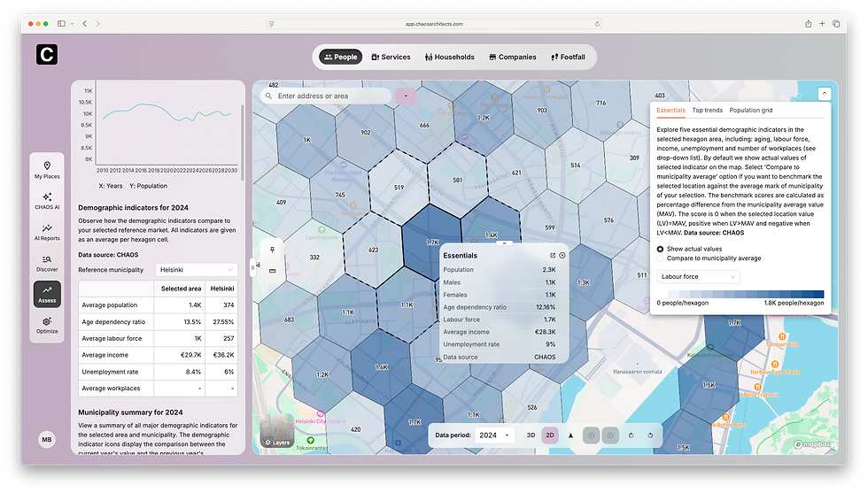This screenshot has height=493, width=868.
Task: Click the browser URL address bar
Action: [x=434, y=24]
